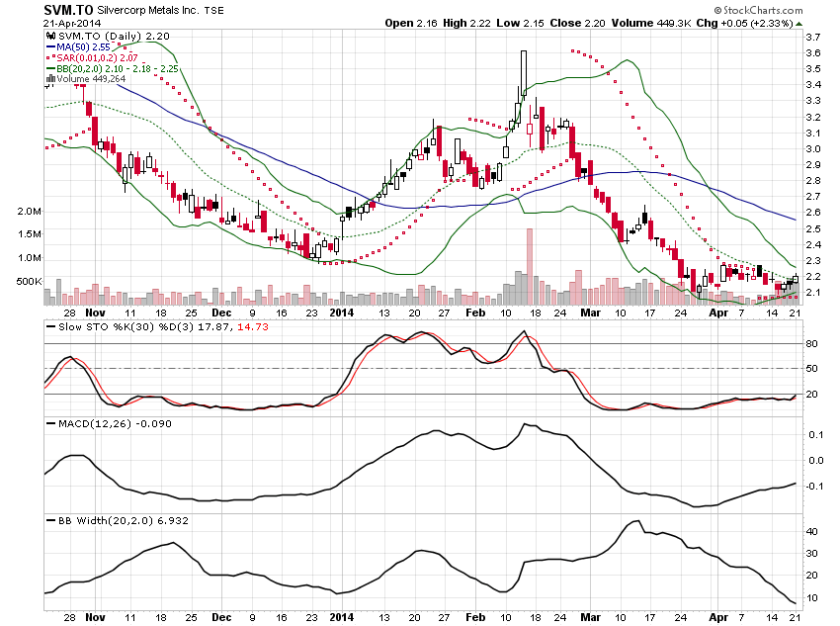Click the Volume 449,264 legend text
Viewport: 840px width, 626px height.
[x=91, y=79]
